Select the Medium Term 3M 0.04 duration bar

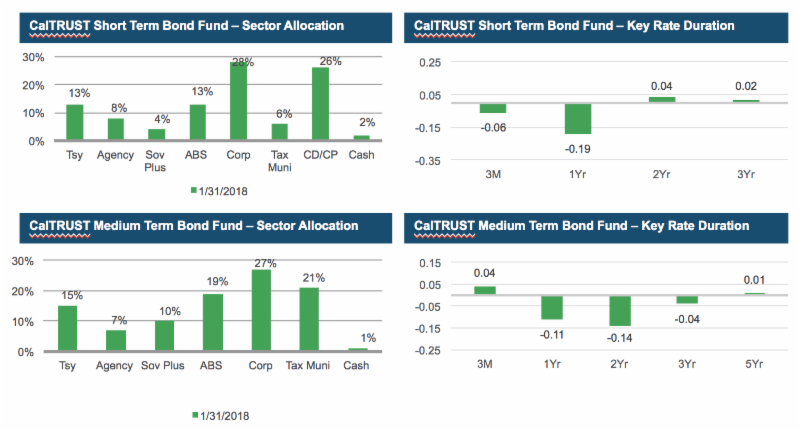[484, 290]
